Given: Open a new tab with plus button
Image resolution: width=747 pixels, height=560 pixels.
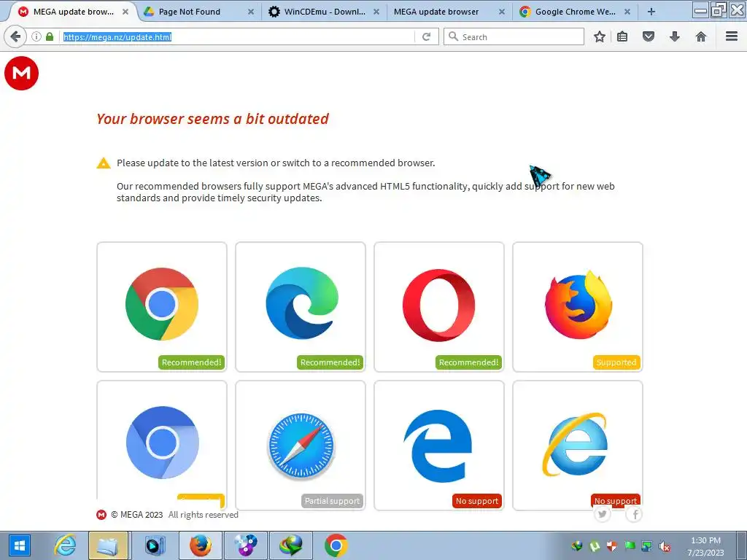Looking at the screenshot, I should point(651,12).
